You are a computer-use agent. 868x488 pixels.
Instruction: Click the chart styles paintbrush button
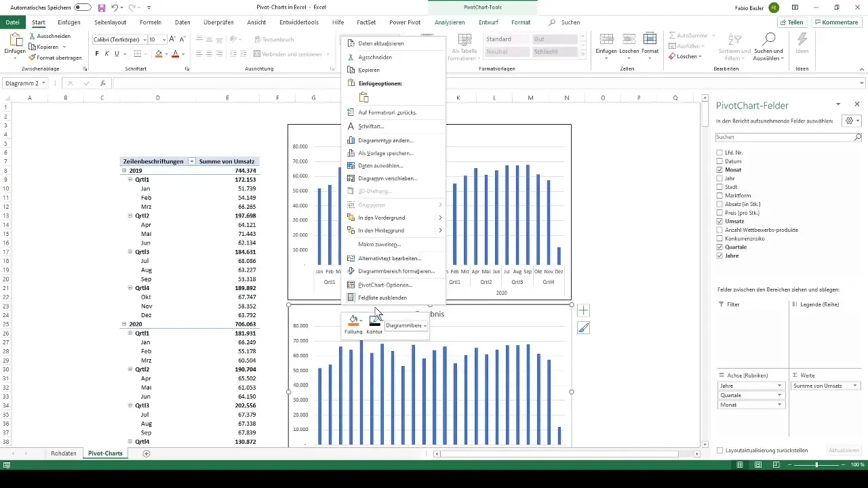point(583,328)
